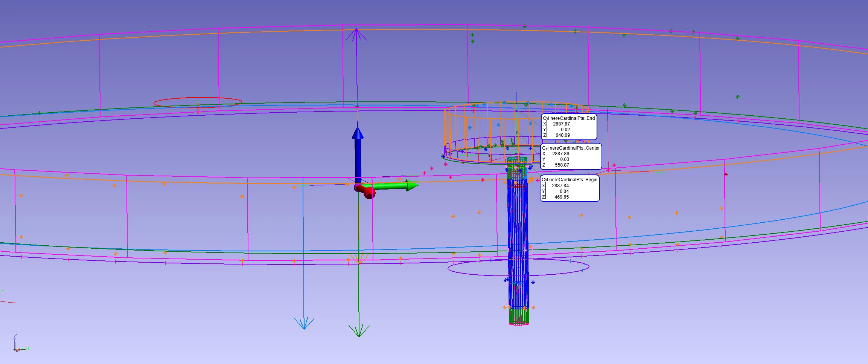Image resolution: width=868 pixels, height=364 pixels.
Task: Click the dark green downward arrow head
Action: (359, 330)
